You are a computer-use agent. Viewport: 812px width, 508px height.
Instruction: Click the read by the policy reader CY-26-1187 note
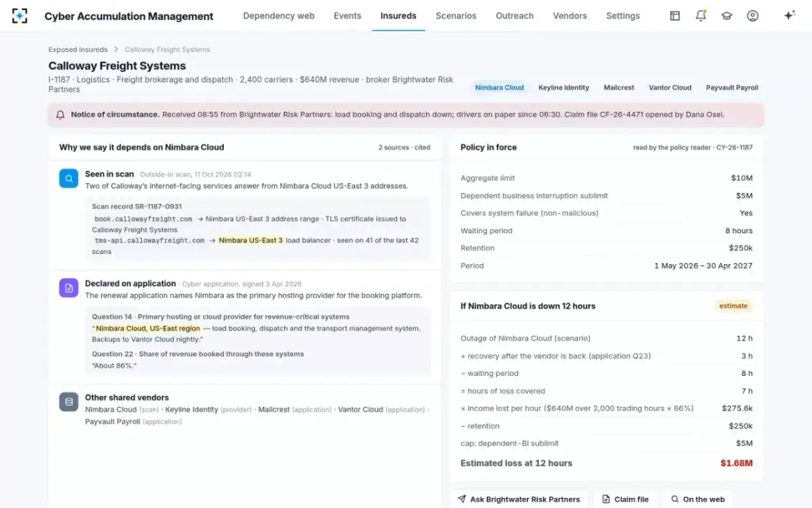(x=693, y=147)
